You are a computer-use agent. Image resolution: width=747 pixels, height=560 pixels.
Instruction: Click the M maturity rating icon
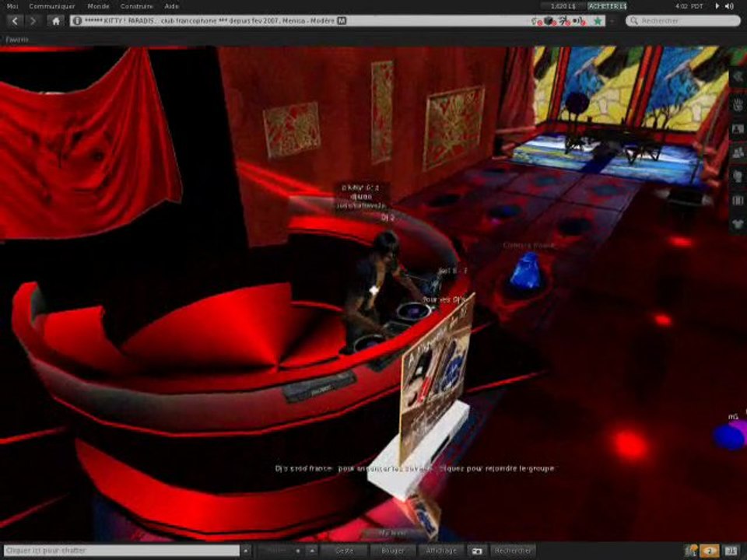tap(342, 21)
